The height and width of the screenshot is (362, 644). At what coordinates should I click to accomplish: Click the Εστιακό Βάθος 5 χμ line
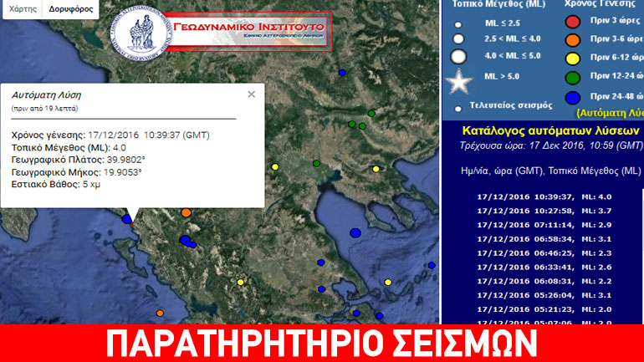[56, 184]
